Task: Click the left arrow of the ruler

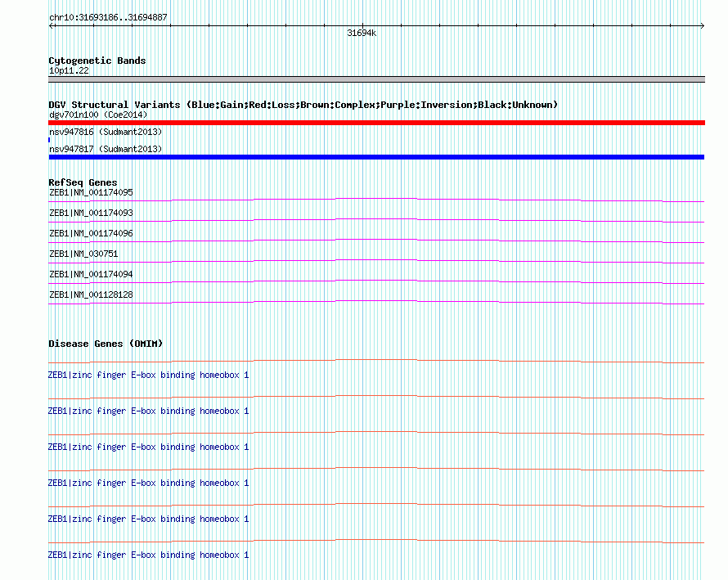Action: (52, 26)
